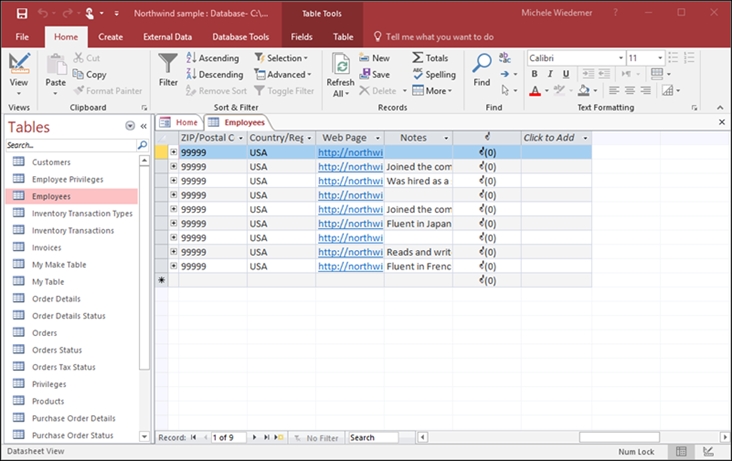Click the Gridlines icon
This screenshot has height=461, width=732.
[657, 73]
